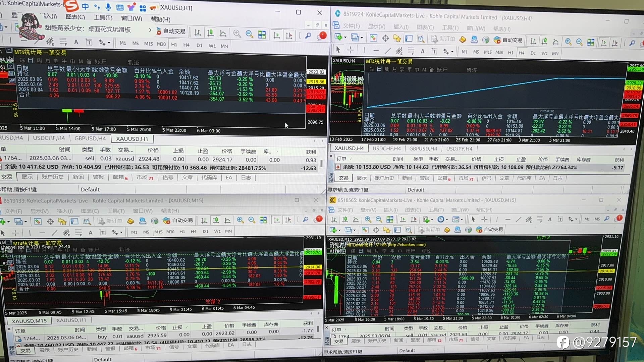Switch to 账户历史 tab in top-left terminal
The width and height of the screenshot is (644, 362).
click(53, 177)
